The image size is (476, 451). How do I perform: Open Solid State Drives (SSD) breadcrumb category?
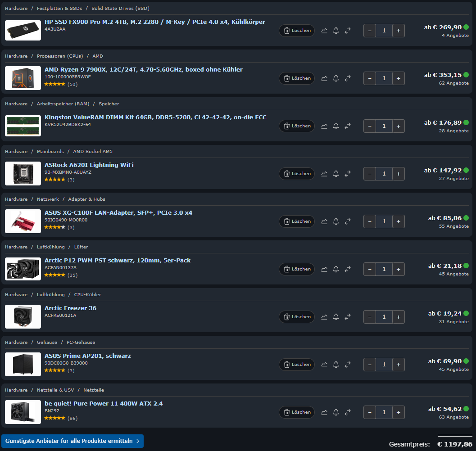click(121, 8)
